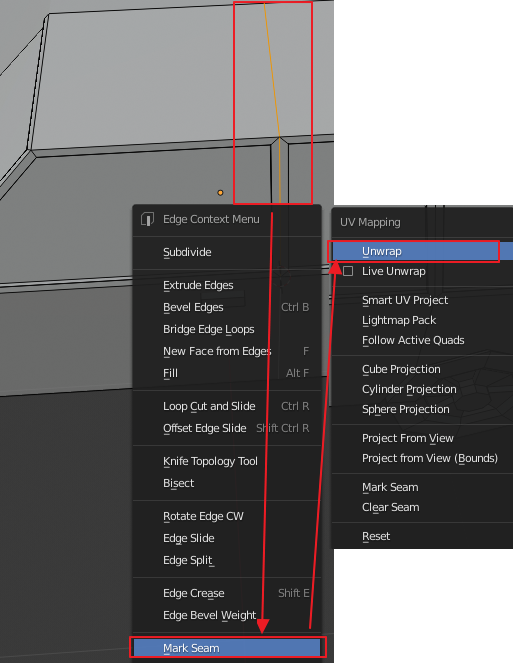This screenshot has height=663, width=513.
Task: Select Bevel Edges entry
Action: (227, 307)
